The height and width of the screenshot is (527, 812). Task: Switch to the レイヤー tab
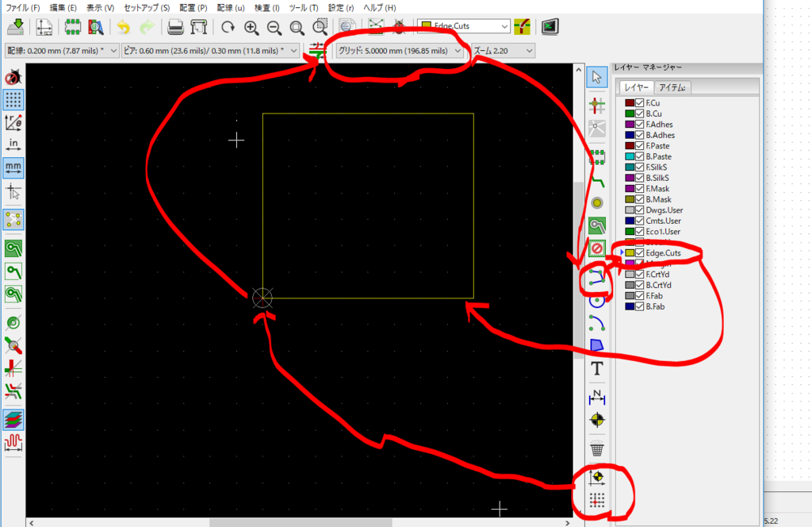pyautogui.click(x=637, y=87)
